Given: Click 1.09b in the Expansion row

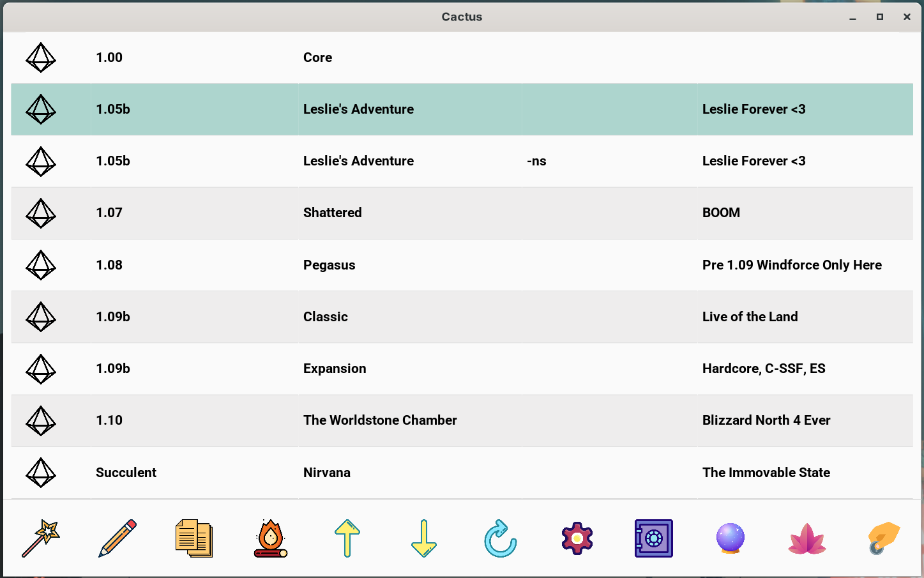Looking at the screenshot, I should [113, 369].
